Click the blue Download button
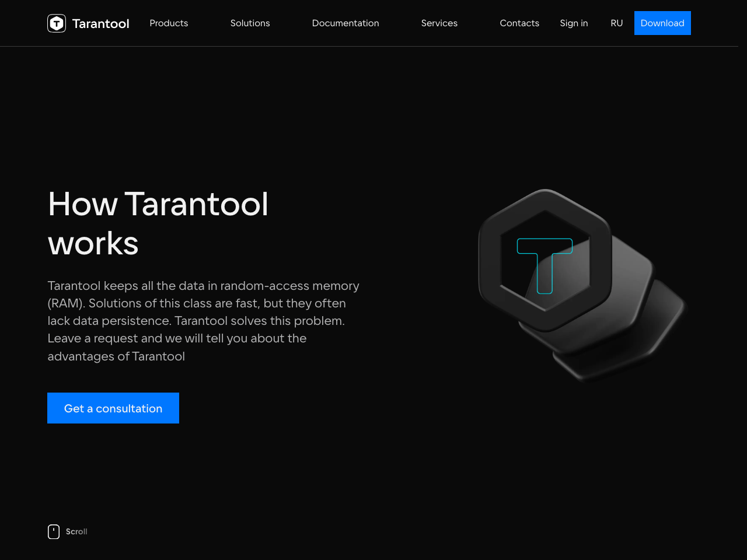747x560 pixels. click(x=662, y=23)
